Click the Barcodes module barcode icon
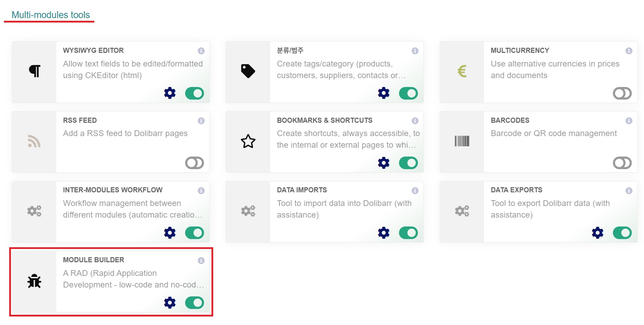Screen dimensions: 644x325 click(462, 141)
